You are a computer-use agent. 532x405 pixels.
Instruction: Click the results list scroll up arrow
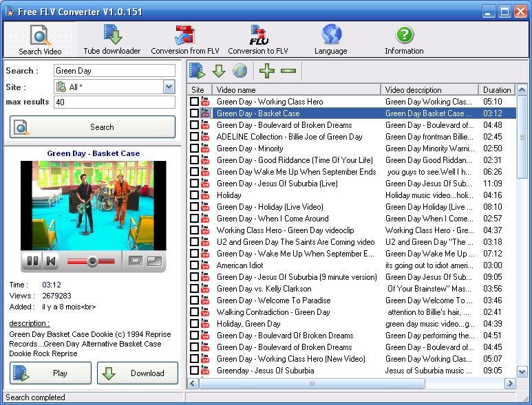[522, 90]
